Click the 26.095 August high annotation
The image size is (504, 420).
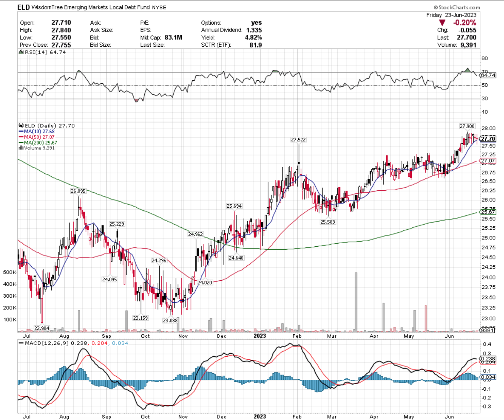(x=78, y=191)
